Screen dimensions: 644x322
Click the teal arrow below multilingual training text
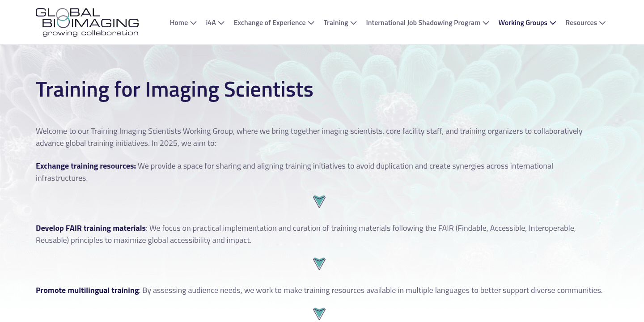pos(319,314)
